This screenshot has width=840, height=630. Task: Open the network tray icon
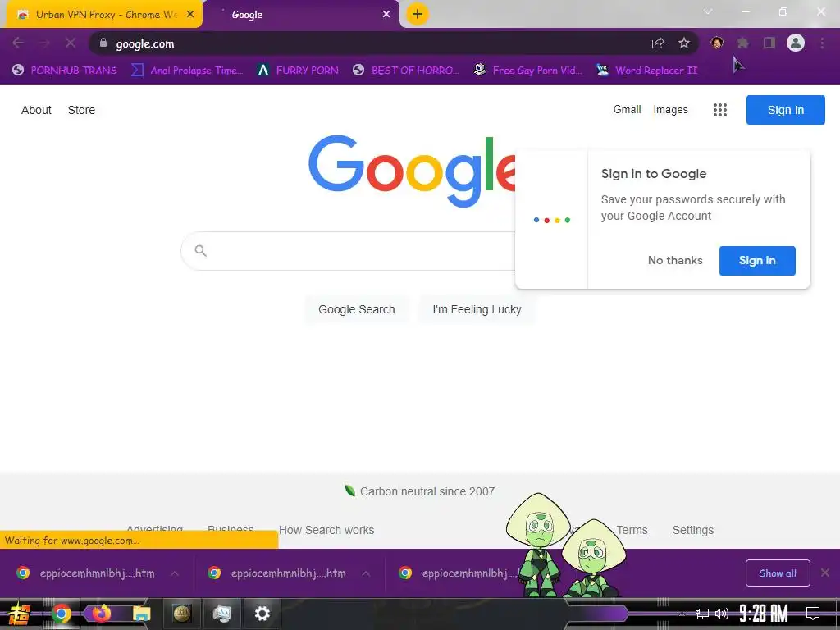tap(702, 614)
